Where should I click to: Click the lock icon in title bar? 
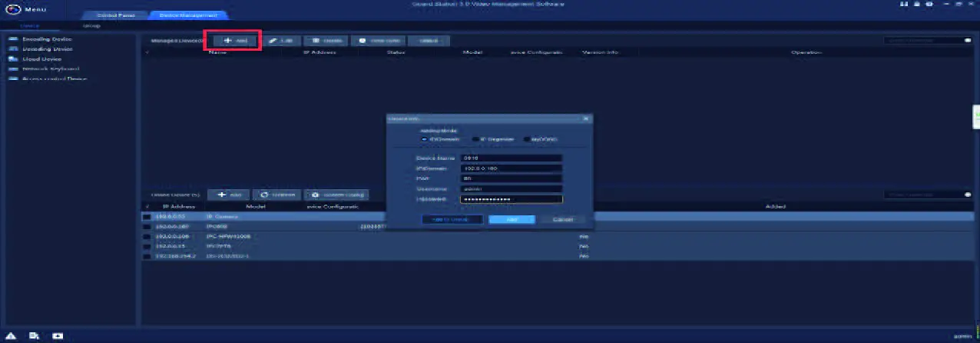917,5
